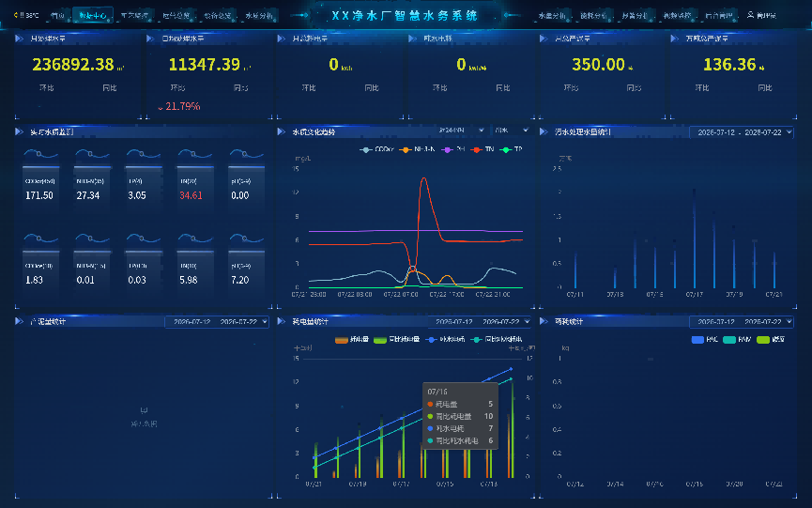Open the 水质分析 tab
812x508 pixels.
[259, 16]
